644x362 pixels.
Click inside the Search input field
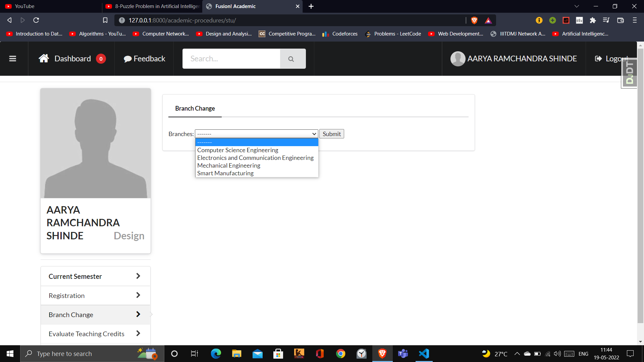(231, 58)
